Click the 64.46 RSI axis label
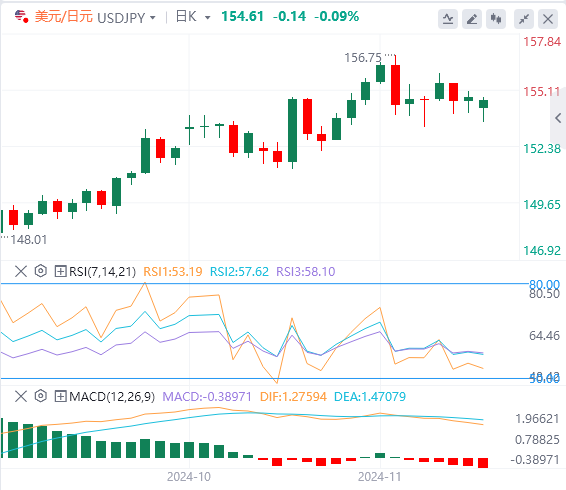Image resolution: width=566 pixels, height=490 pixels. point(544,336)
